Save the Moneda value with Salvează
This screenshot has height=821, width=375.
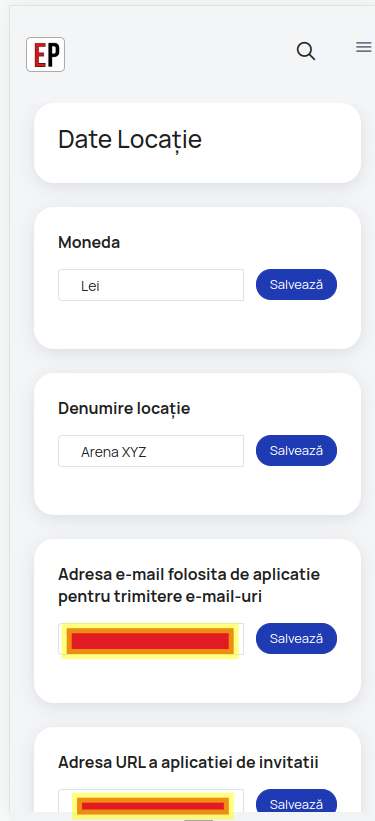click(x=296, y=285)
